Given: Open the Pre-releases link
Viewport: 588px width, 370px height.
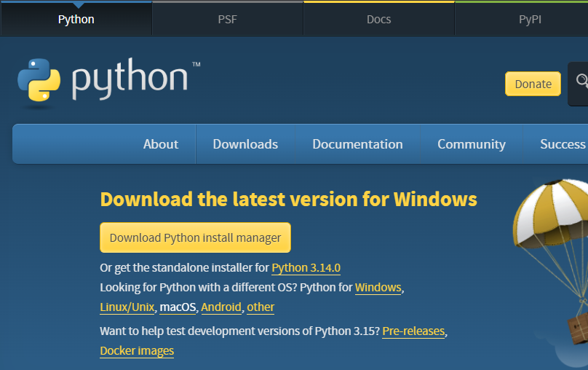Looking at the screenshot, I should pos(413,331).
